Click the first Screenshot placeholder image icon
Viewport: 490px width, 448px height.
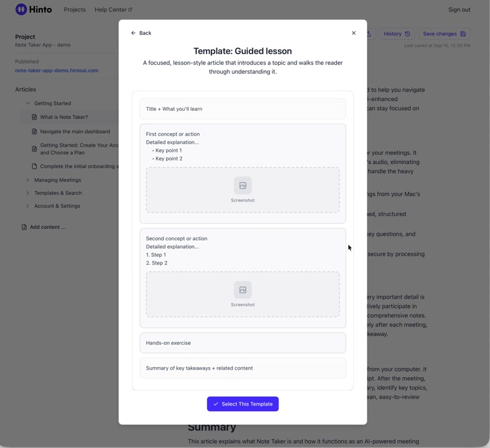(x=243, y=185)
